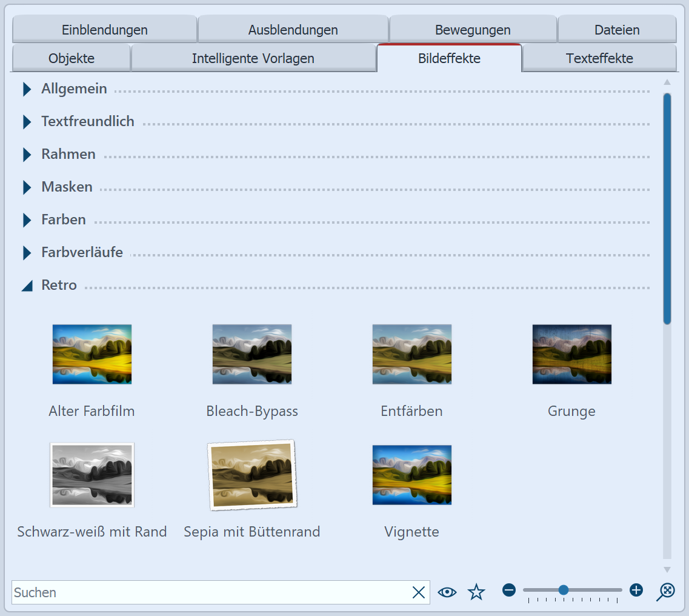Select the Vignette effect thumbnail
Viewport: 689px width, 616px height.
pos(411,475)
